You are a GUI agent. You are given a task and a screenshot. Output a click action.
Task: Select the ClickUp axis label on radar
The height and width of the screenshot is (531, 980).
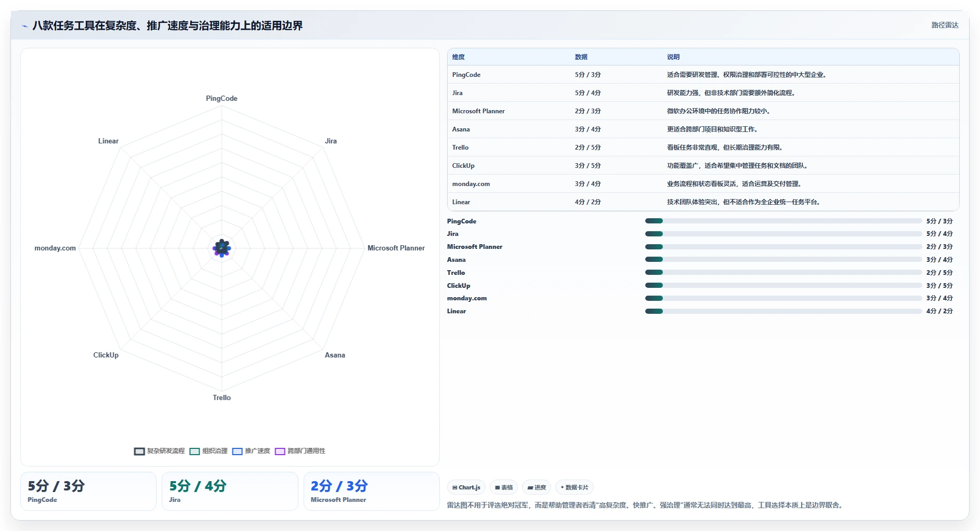click(x=106, y=355)
